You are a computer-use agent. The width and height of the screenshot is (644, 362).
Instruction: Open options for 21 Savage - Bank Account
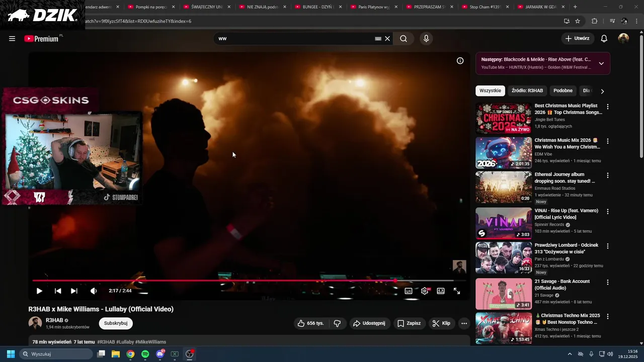coord(608,283)
